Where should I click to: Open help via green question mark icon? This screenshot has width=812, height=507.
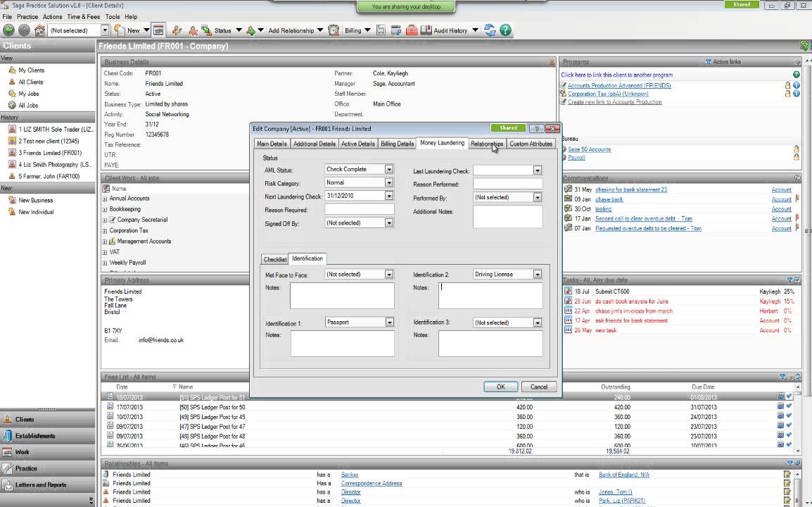(505, 30)
